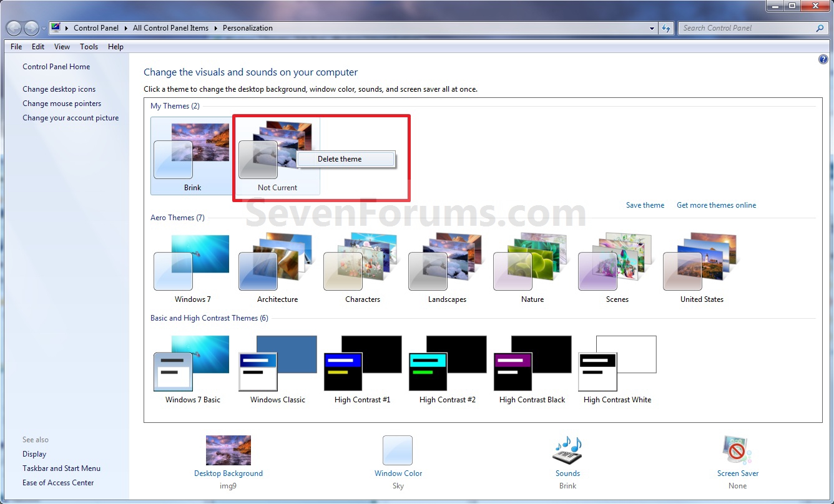
Task: Open Taskbar and Start Menu settings
Action: [61, 468]
